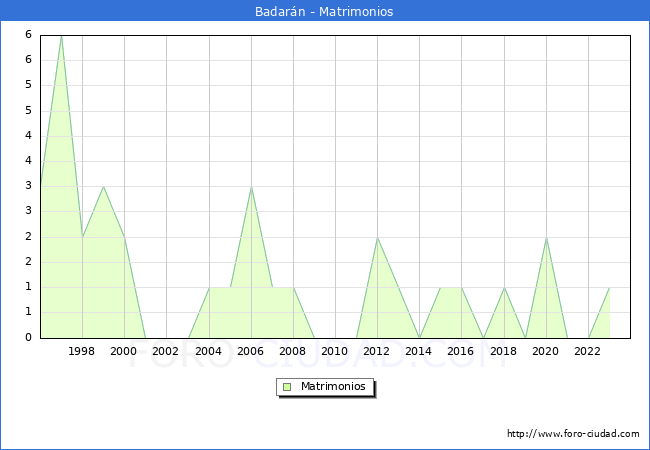650x450 pixels.
Task: Click the green Matrimonios legend swatch
Action: pyautogui.click(x=287, y=387)
